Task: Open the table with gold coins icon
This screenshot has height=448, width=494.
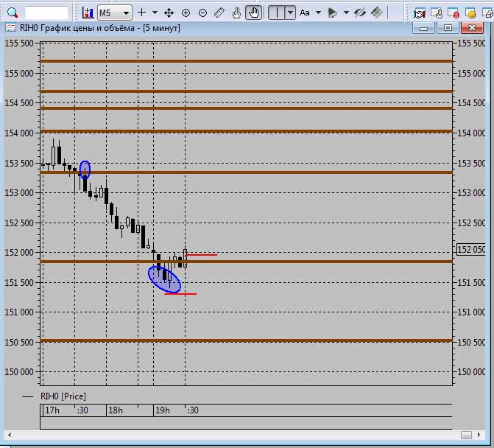Action: click(470, 13)
